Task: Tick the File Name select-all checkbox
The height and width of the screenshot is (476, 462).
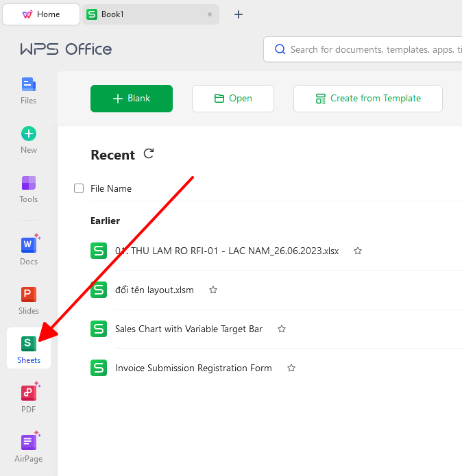Action: [x=79, y=188]
